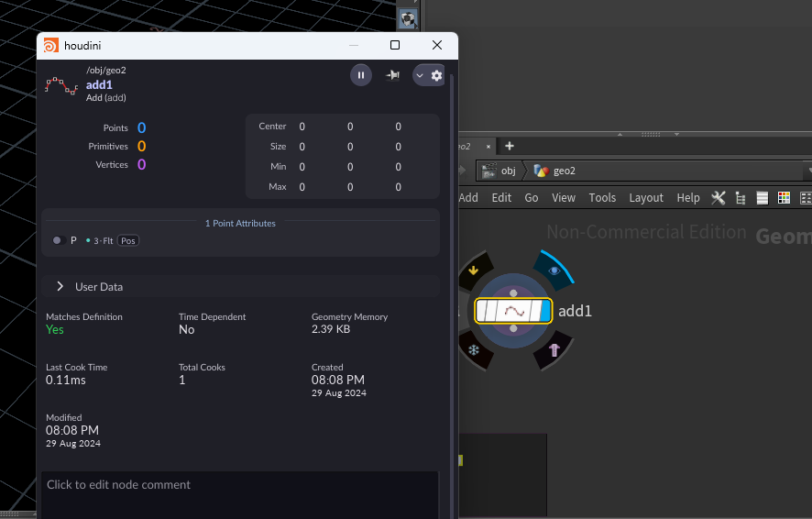Click the add1 node output connector
812x519 pixels.
click(513, 328)
